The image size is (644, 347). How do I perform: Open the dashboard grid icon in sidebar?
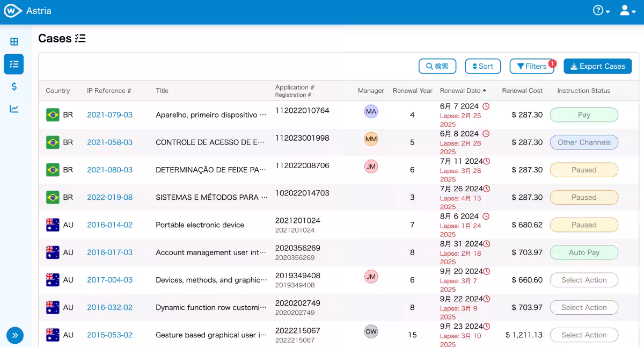click(14, 42)
